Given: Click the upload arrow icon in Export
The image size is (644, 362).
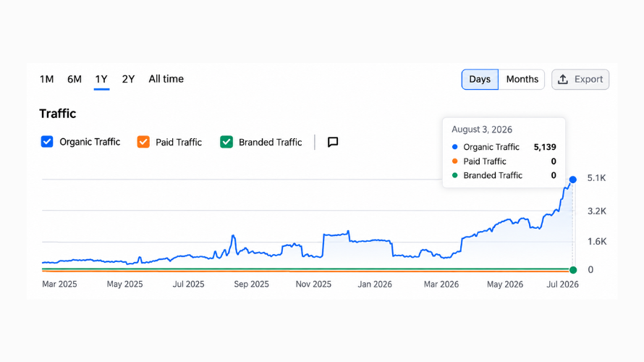Looking at the screenshot, I should [x=563, y=80].
